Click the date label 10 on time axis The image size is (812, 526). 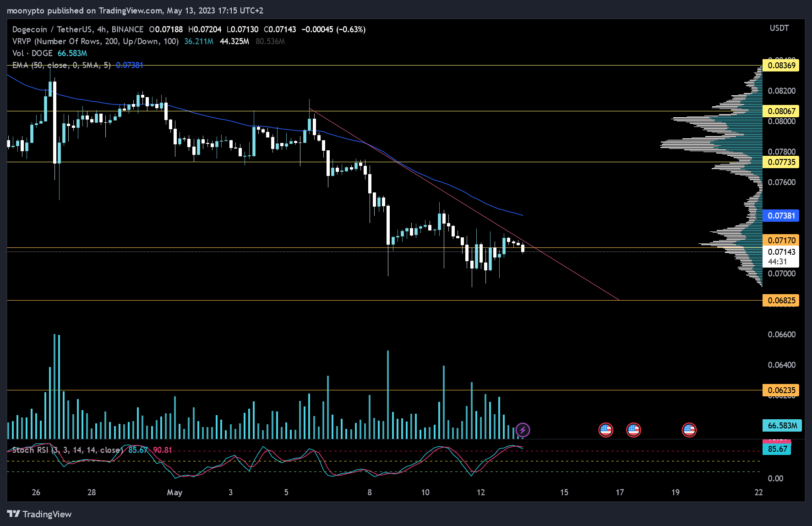(425, 492)
